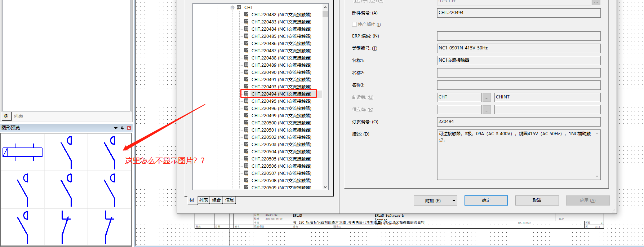This screenshot has width=644, height=247.
Task: Collapse the CHT tree node
Action: [x=232, y=8]
